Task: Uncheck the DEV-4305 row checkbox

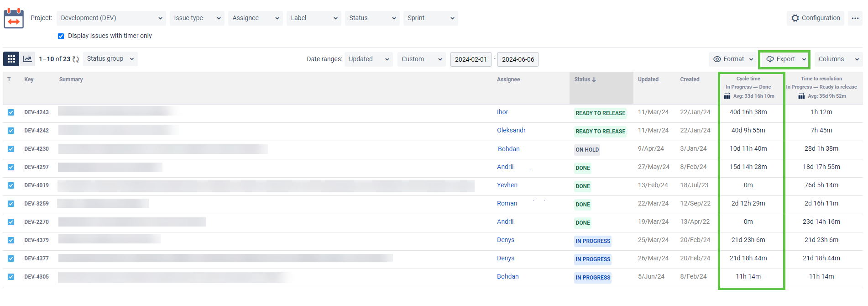Action: pos(11,277)
